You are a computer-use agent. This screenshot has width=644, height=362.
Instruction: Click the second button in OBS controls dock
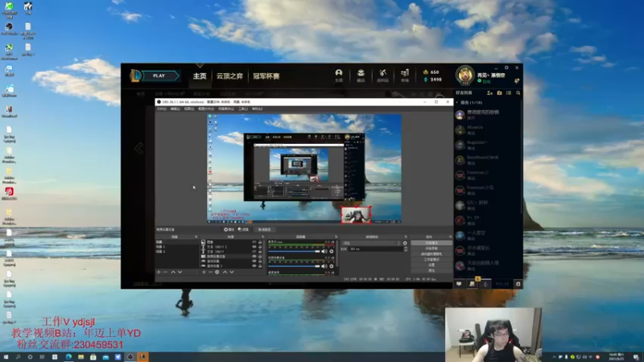[431, 249]
